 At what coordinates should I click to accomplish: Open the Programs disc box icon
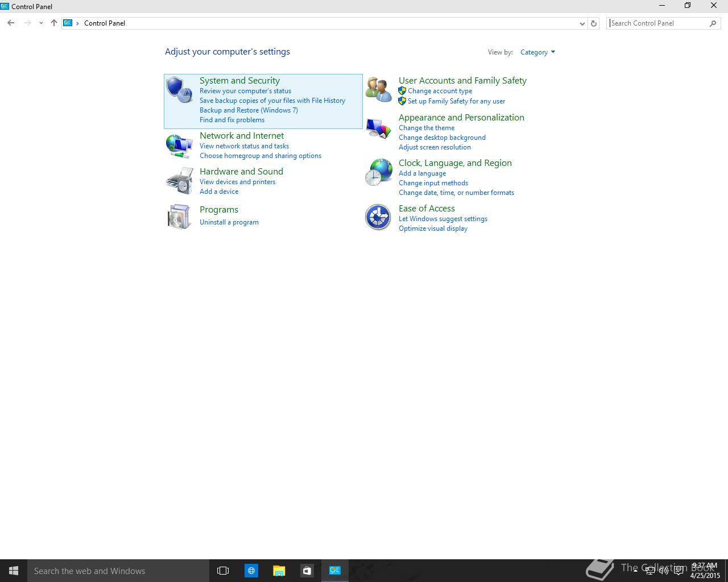tap(179, 217)
